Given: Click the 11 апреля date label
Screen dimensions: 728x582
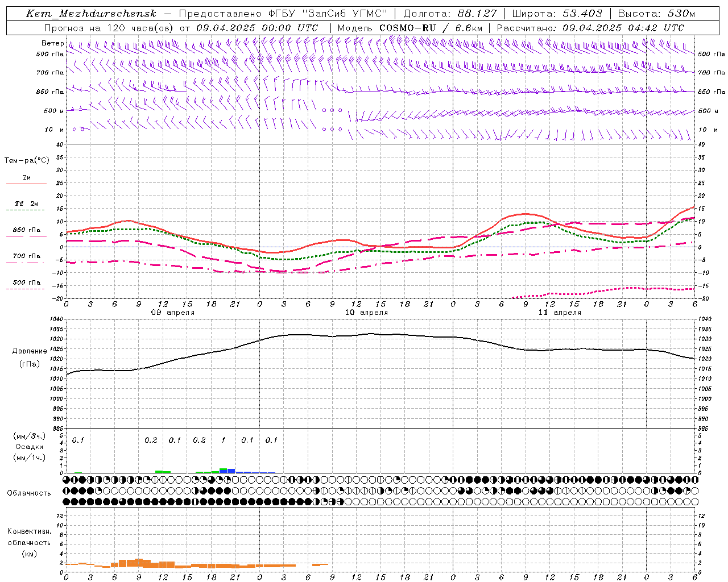Looking at the screenshot, I should (x=560, y=313).
